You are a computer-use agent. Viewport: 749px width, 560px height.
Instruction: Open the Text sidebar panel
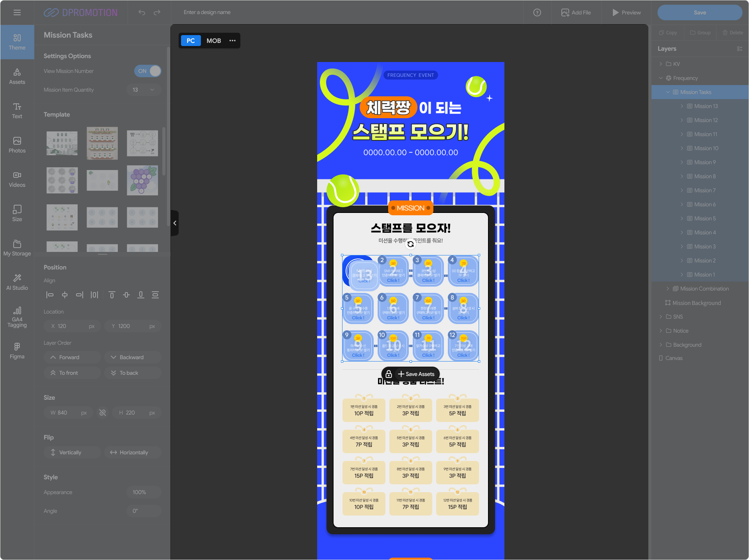17,111
